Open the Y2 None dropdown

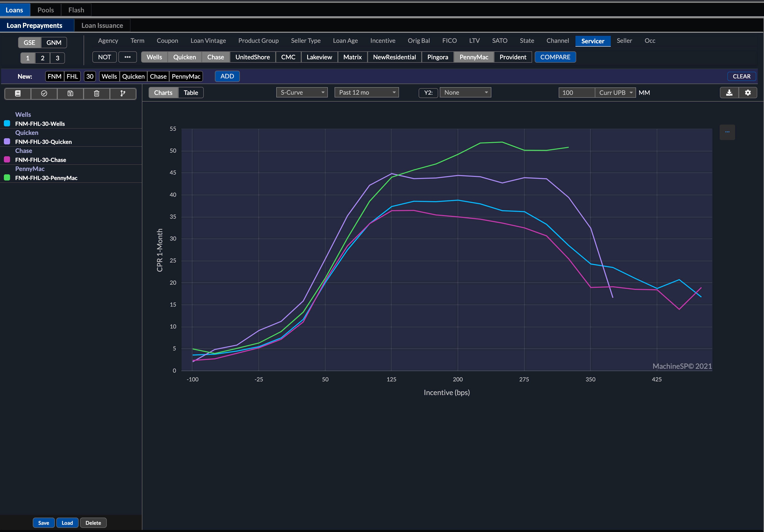(x=465, y=93)
